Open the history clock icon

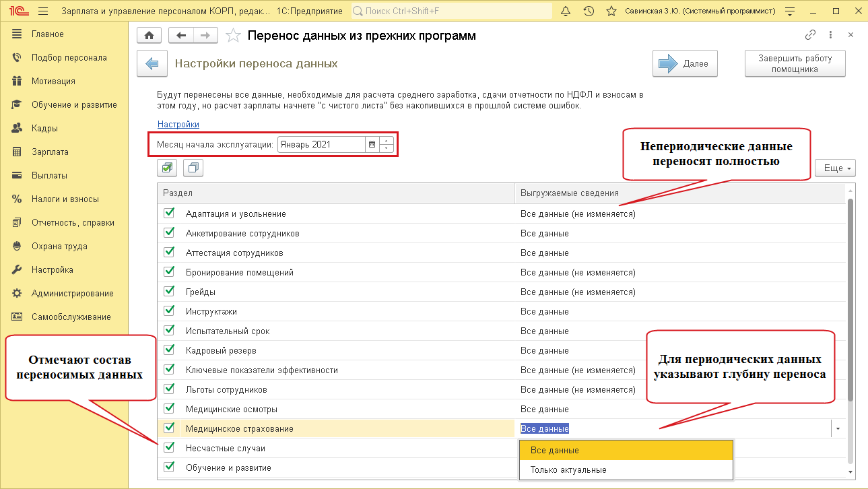click(x=589, y=11)
